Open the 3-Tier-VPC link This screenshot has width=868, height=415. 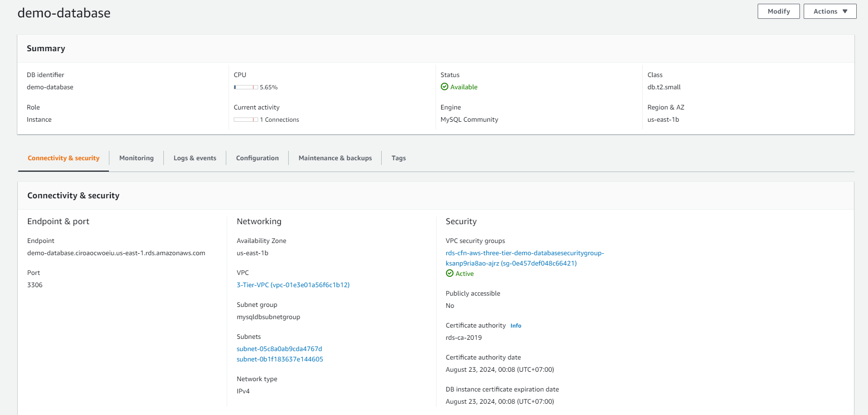293,285
